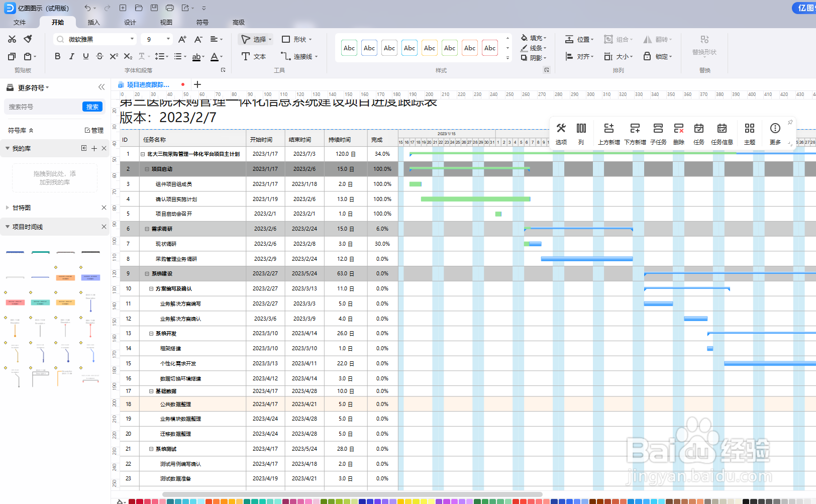Click the Gantt Theme icon

(x=750, y=134)
